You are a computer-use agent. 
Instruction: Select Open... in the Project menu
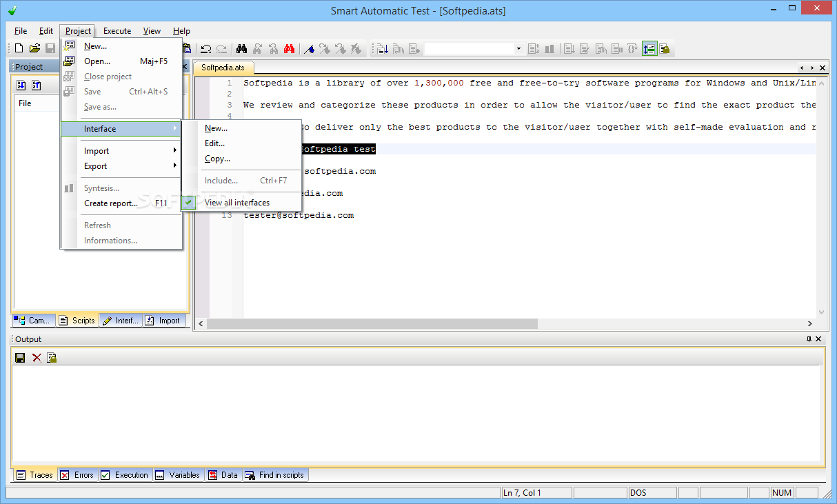click(x=121, y=61)
